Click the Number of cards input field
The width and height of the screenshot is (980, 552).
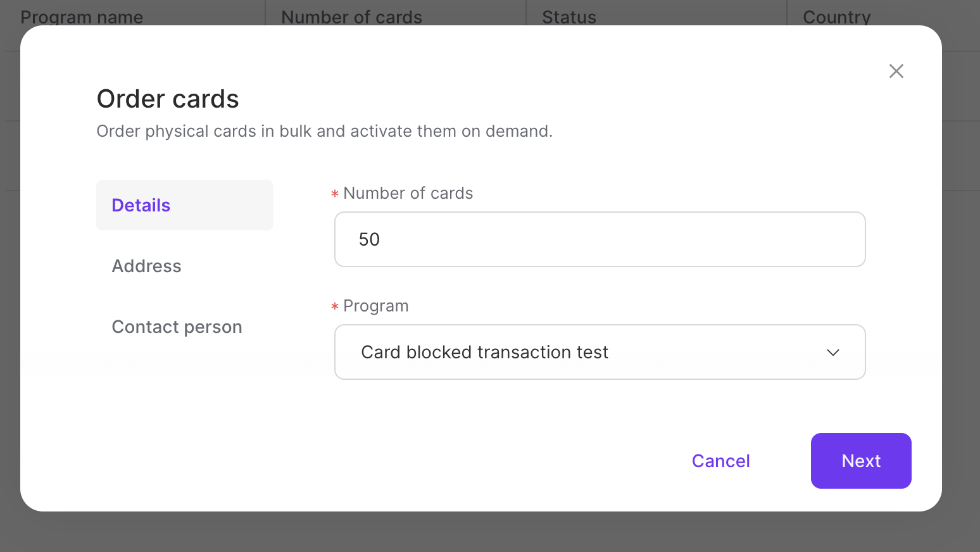click(600, 239)
